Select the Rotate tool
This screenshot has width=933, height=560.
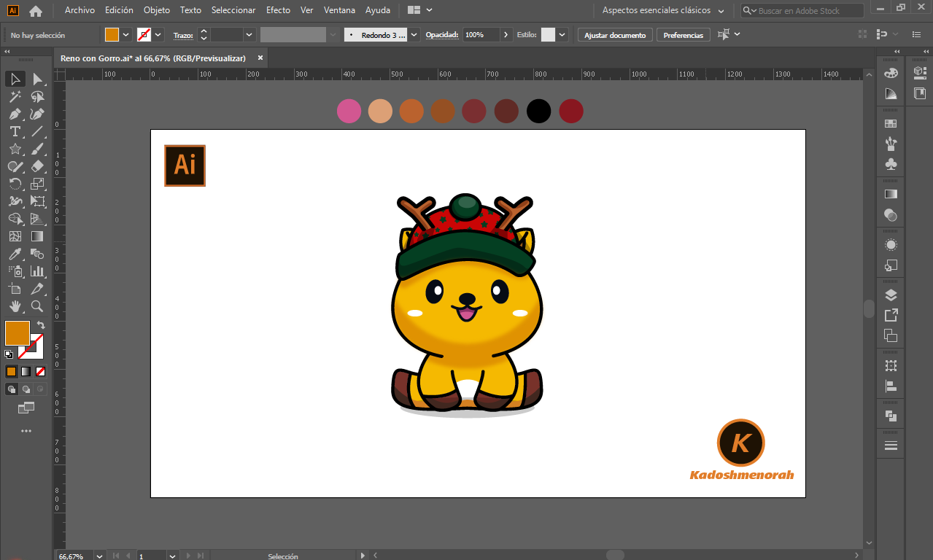[x=15, y=184]
